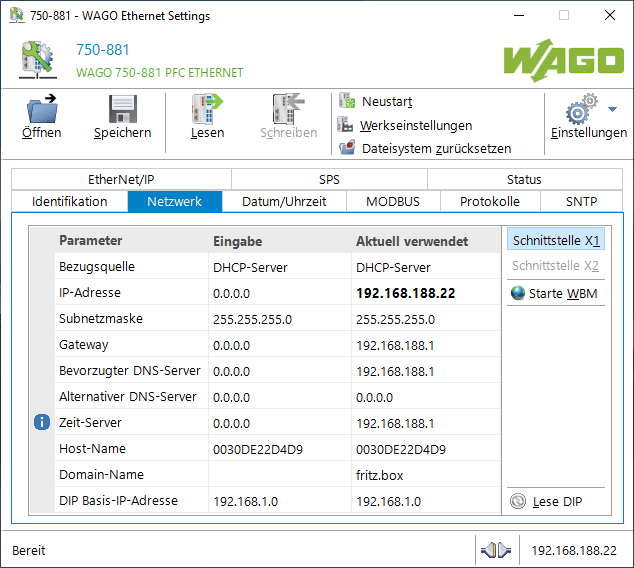Screen dimensions: 634x568
Task: Select the MODBUS tab
Action: [x=392, y=201]
